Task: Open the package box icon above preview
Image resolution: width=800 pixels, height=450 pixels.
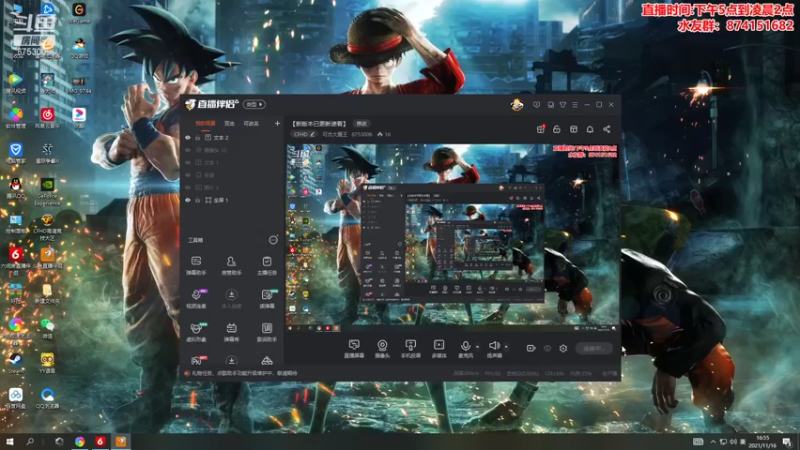Action: click(573, 129)
